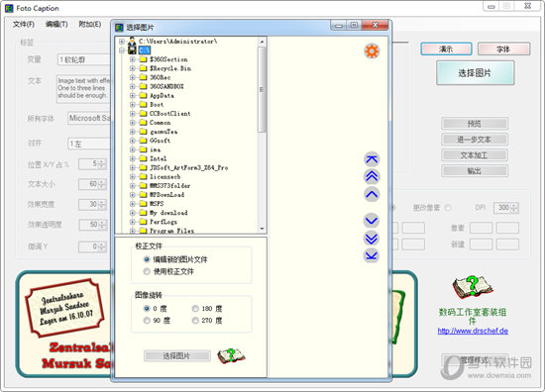This screenshot has width=545, height=392.
Task: Select licensecb folder in tree
Action: coord(164,177)
